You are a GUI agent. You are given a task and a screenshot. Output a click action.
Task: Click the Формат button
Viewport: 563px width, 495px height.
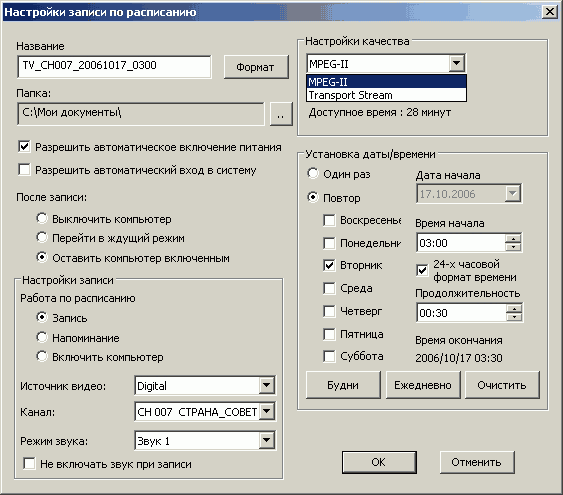256,67
